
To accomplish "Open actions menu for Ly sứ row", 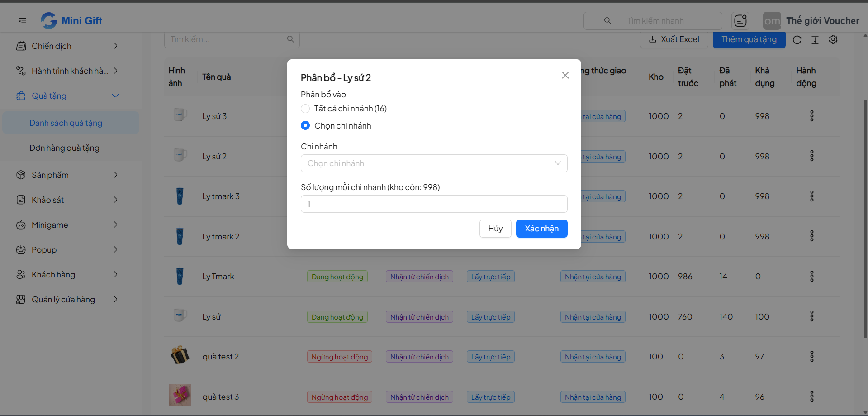I will 812,316.
